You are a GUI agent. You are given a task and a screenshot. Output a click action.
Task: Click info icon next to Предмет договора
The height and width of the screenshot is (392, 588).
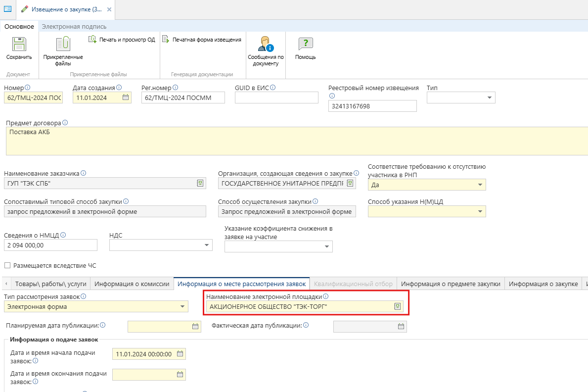(x=65, y=123)
